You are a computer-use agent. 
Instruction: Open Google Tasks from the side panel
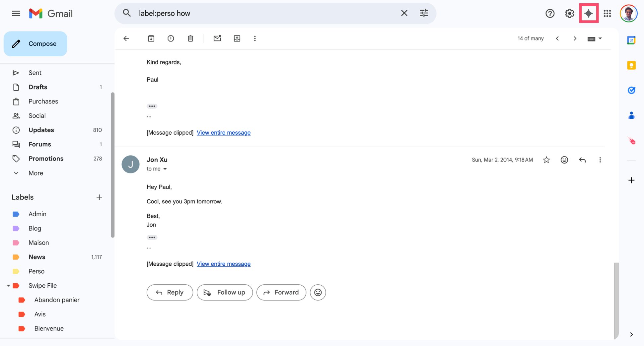click(631, 90)
